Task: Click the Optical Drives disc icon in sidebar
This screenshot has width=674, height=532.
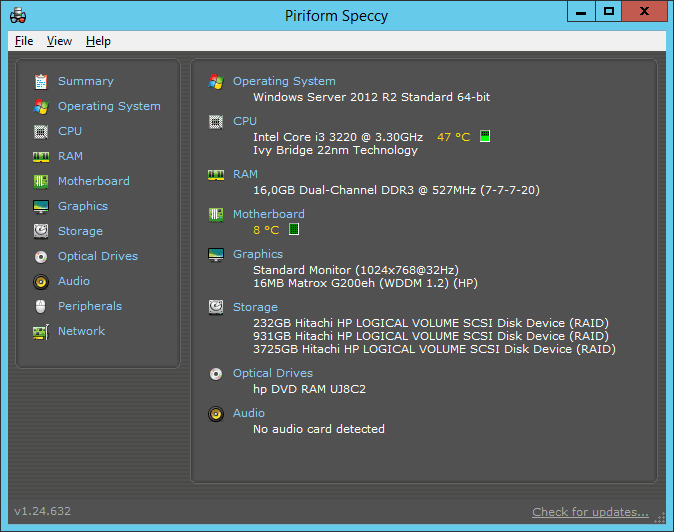Action: (41, 257)
